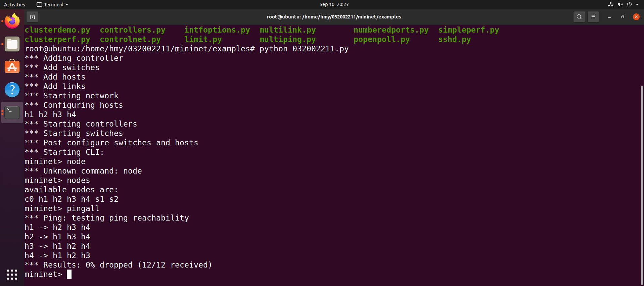Click the terminal search icon
644x286 pixels.
click(579, 17)
